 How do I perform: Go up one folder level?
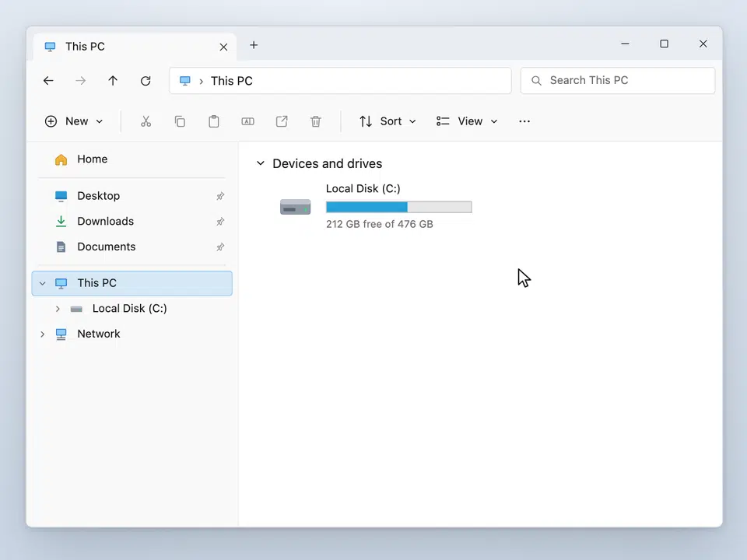113,80
